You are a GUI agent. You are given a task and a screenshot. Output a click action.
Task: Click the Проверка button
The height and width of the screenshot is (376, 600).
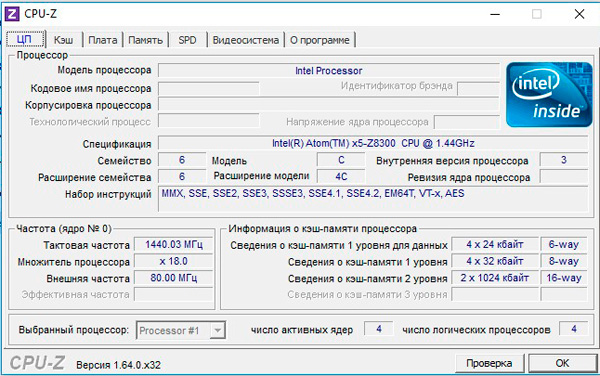pos(489,363)
